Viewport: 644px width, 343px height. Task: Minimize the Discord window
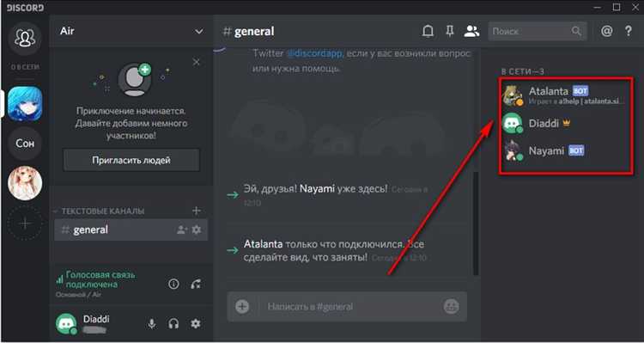pyautogui.click(x=597, y=7)
